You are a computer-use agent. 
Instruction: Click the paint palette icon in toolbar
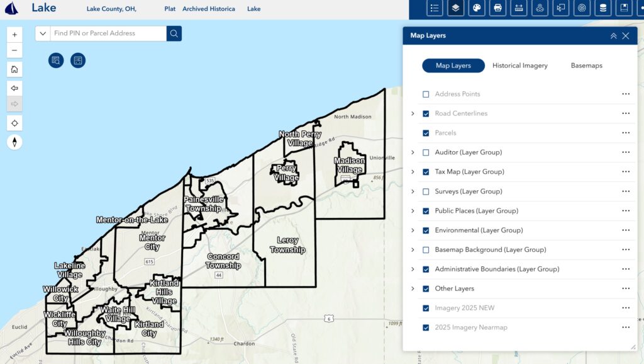(x=477, y=8)
